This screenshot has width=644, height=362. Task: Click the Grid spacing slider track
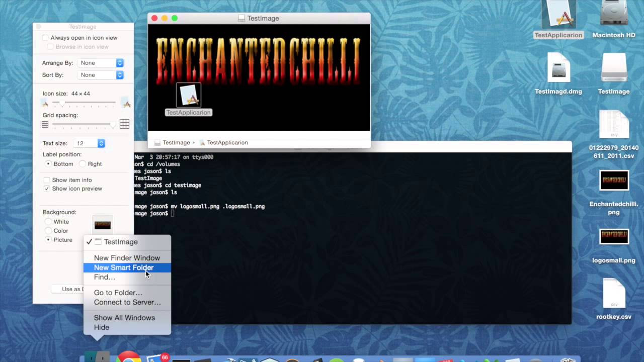click(x=84, y=124)
